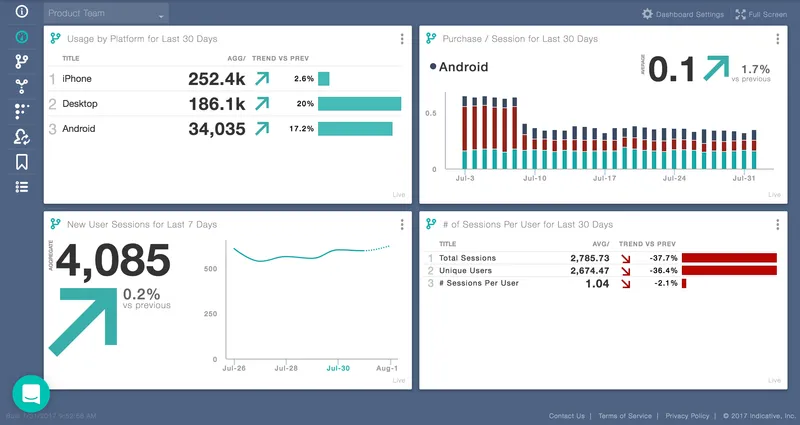Image resolution: width=800 pixels, height=425 pixels.
Task: Open the cohort dots grid icon
Action: (x=21, y=111)
